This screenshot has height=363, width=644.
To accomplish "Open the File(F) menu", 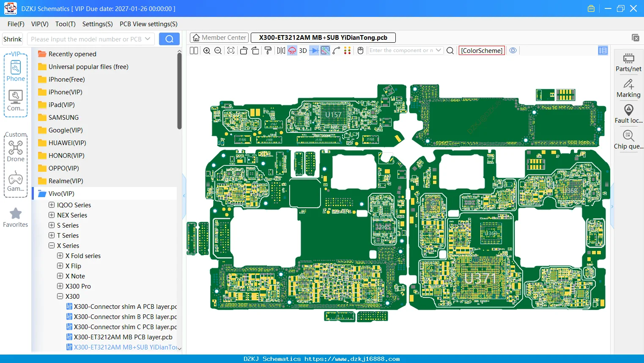I will (16, 24).
